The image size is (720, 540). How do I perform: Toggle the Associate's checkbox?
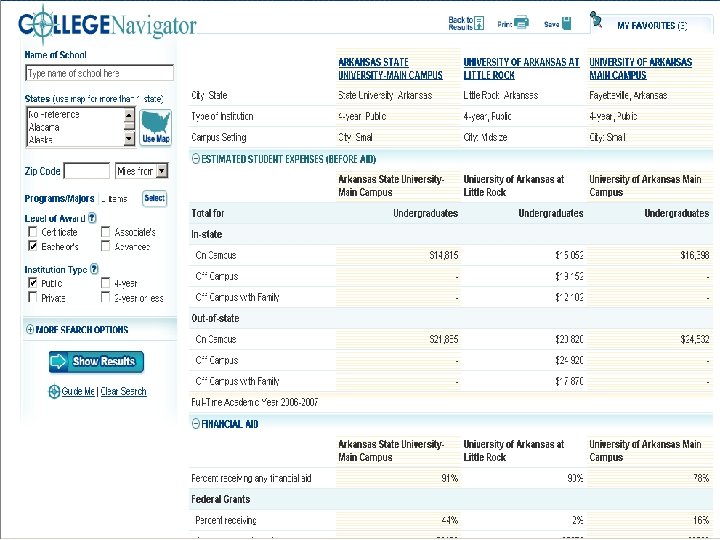[105, 232]
